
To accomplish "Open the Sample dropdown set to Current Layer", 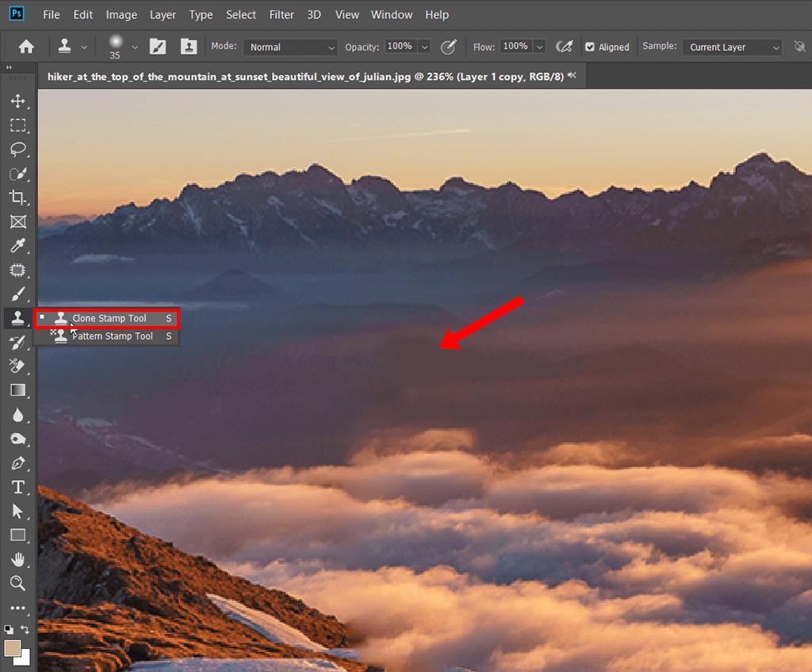I will click(732, 47).
